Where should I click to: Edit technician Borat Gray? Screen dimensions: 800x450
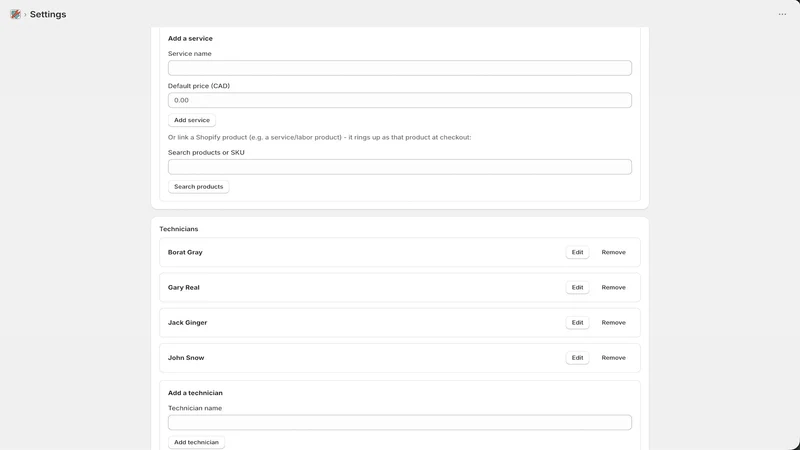point(577,252)
